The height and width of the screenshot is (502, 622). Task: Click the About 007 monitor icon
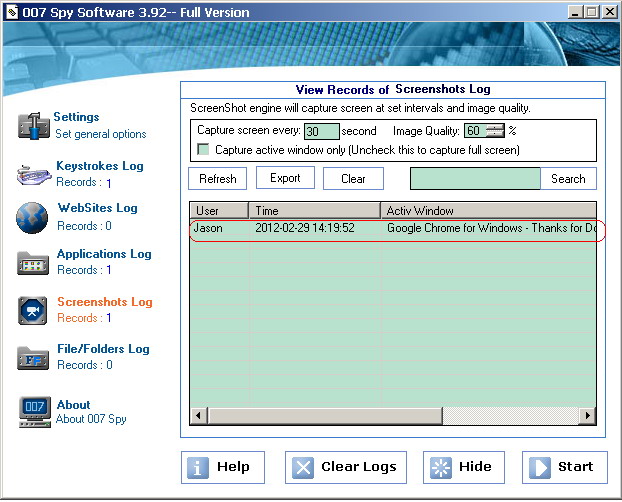coord(35,412)
